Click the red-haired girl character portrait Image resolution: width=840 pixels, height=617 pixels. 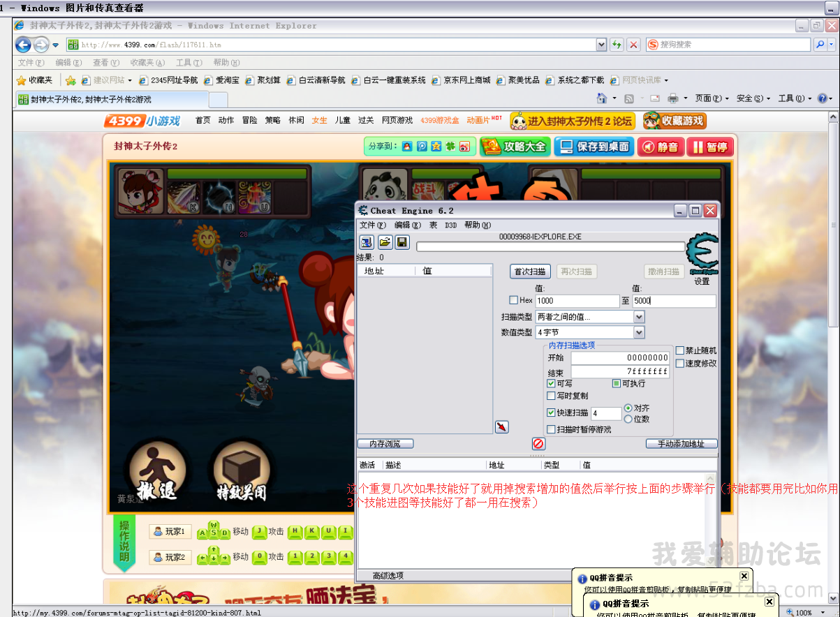(140, 191)
